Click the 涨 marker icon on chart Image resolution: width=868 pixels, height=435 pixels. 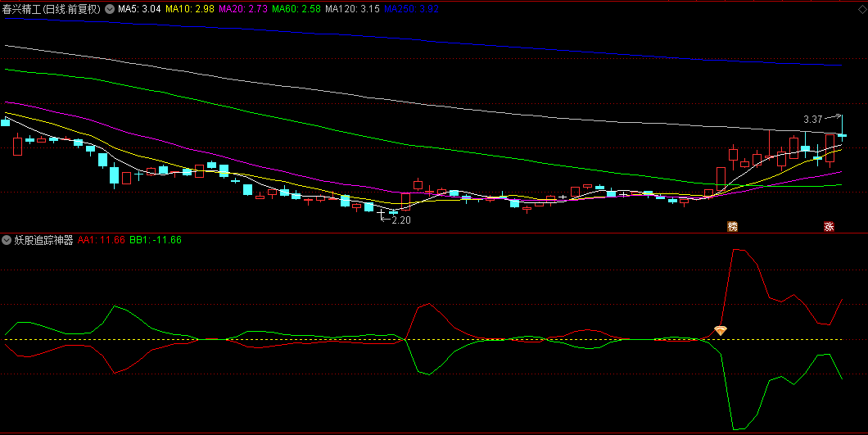click(829, 226)
